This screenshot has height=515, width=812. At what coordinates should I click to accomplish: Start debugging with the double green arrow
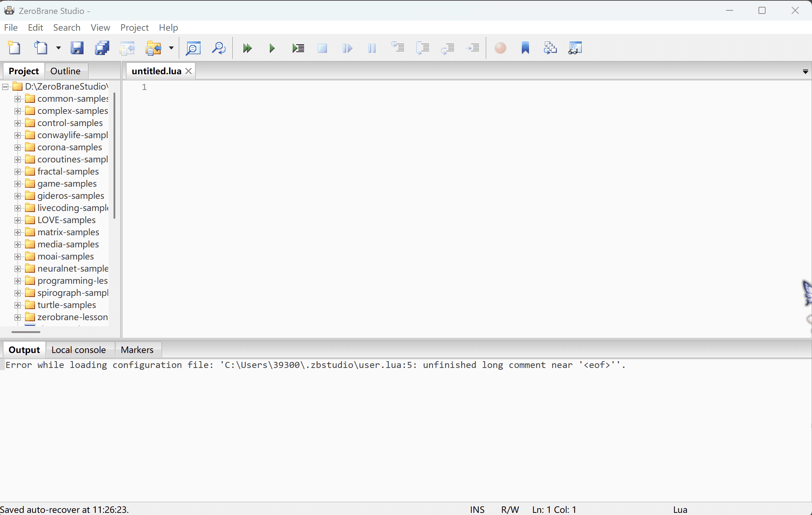point(247,48)
